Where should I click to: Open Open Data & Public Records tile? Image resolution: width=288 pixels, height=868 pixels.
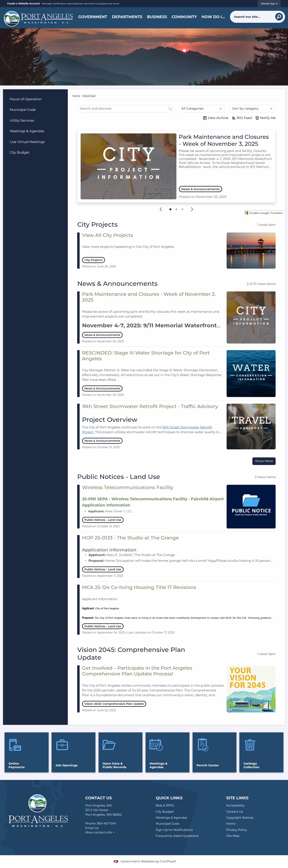pos(120,752)
